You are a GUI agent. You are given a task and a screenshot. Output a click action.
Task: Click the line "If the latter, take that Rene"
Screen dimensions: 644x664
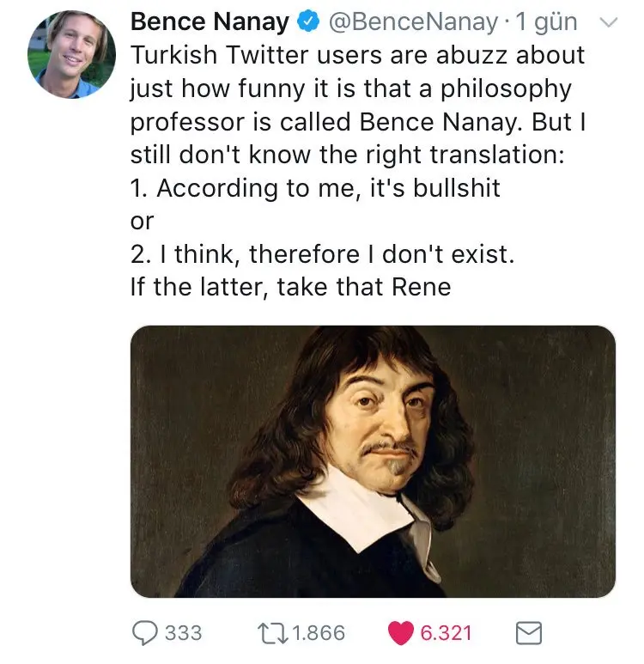pyautogui.click(x=290, y=287)
